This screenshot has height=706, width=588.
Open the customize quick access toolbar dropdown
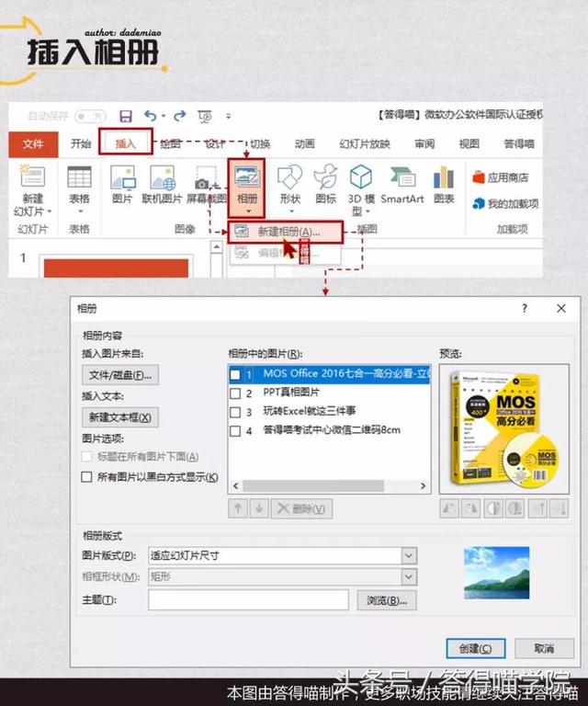click(x=229, y=117)
